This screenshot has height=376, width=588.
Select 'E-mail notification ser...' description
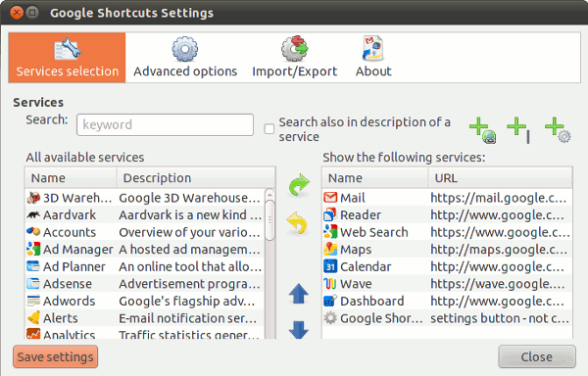tap(188, 318)
